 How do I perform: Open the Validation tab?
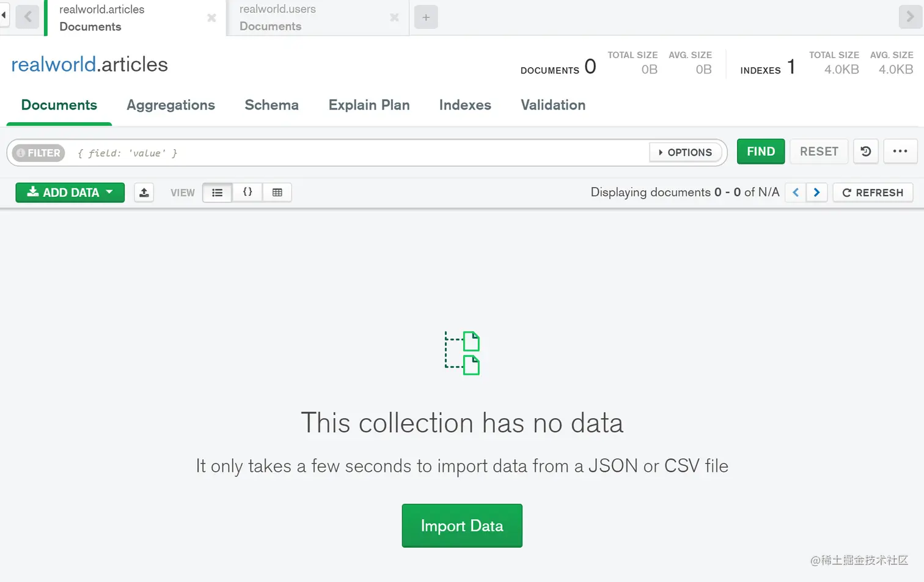pyautogui.click(x=553, y=105)
